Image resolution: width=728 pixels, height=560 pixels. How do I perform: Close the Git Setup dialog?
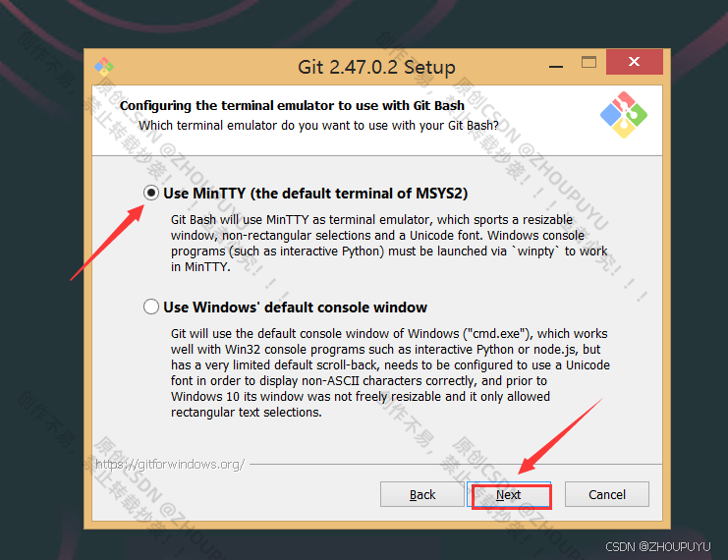click(635, 61)
